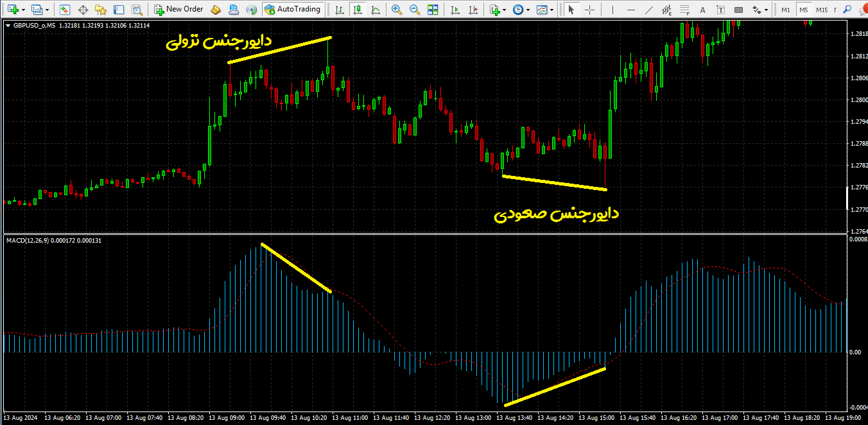Open the indicators list icon
This screenshot has width=868, height=425.
(494, 10)
